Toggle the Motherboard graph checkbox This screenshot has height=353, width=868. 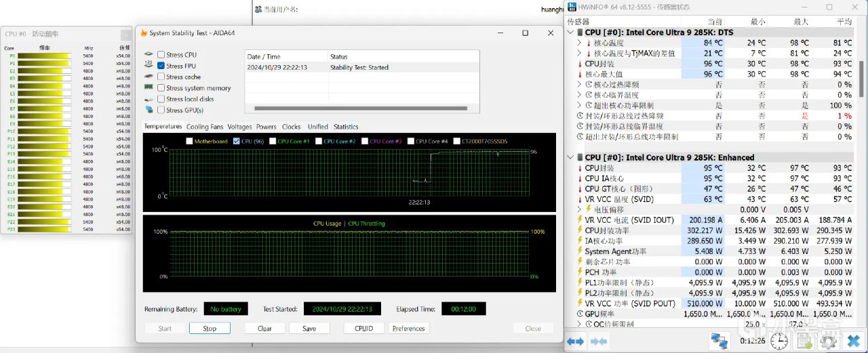pyautogui.click(x=189, y=141)
